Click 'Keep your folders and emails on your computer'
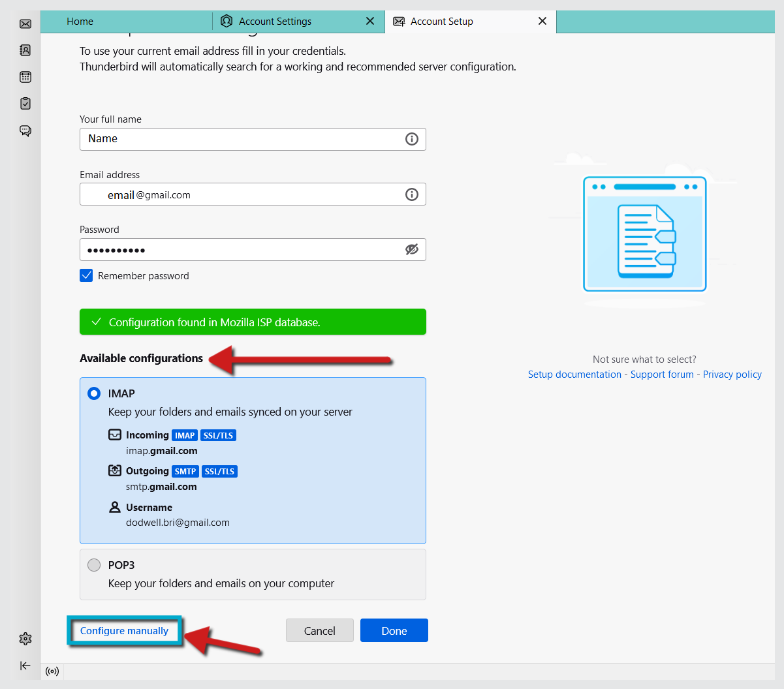Viewport: 784px width, 689px height. click(x=221, y=583)
